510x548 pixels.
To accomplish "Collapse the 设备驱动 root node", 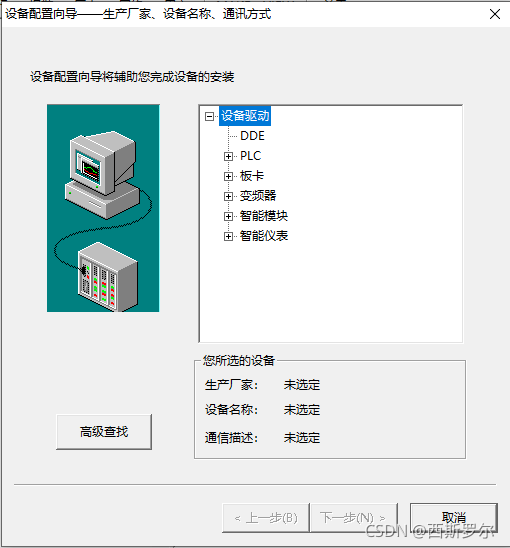I will coord(209,116).
